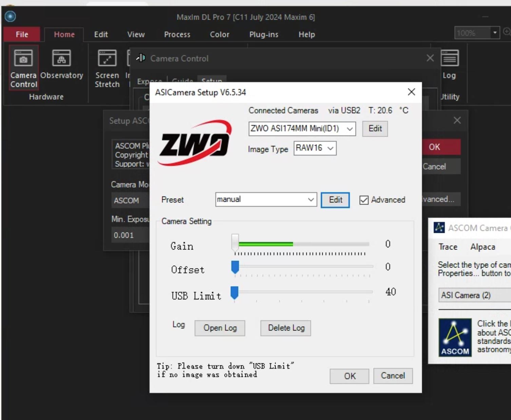Click the Open Log button
This screenshot has width=511, height=420.
click(220, 328)
